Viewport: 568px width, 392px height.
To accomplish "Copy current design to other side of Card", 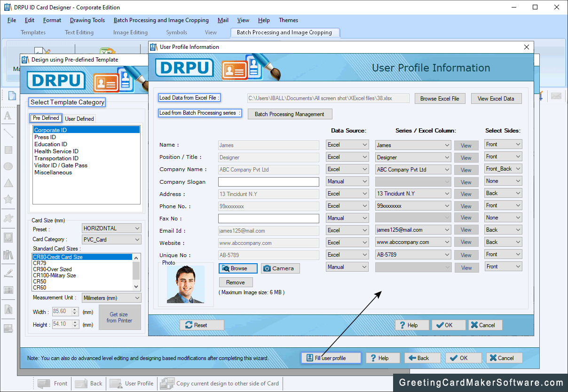I will [x=220, y=384].
